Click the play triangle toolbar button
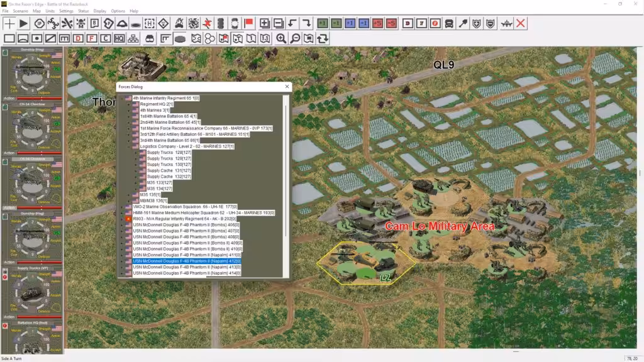644x362 pixels. 23,23
